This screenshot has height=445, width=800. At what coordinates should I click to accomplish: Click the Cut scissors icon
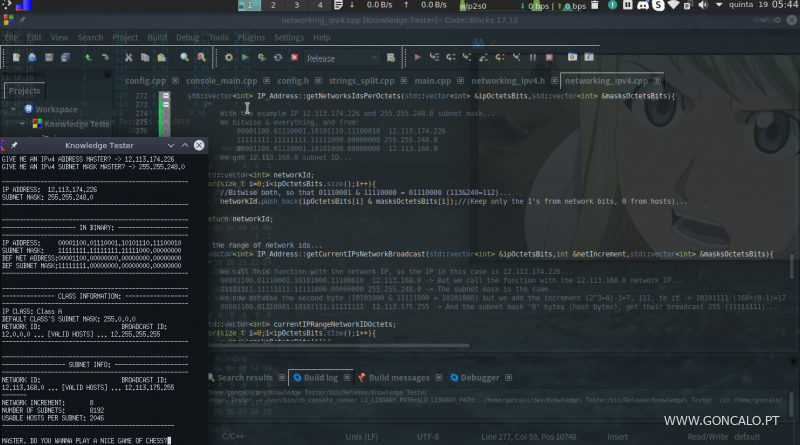pyautogui.click(x=128, y=59)
